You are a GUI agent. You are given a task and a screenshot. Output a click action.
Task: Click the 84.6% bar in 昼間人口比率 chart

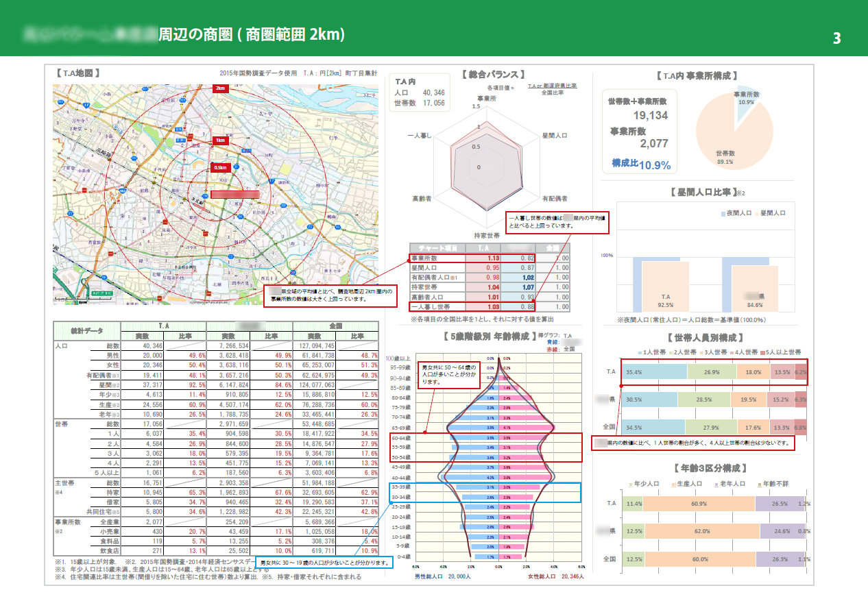756,289
